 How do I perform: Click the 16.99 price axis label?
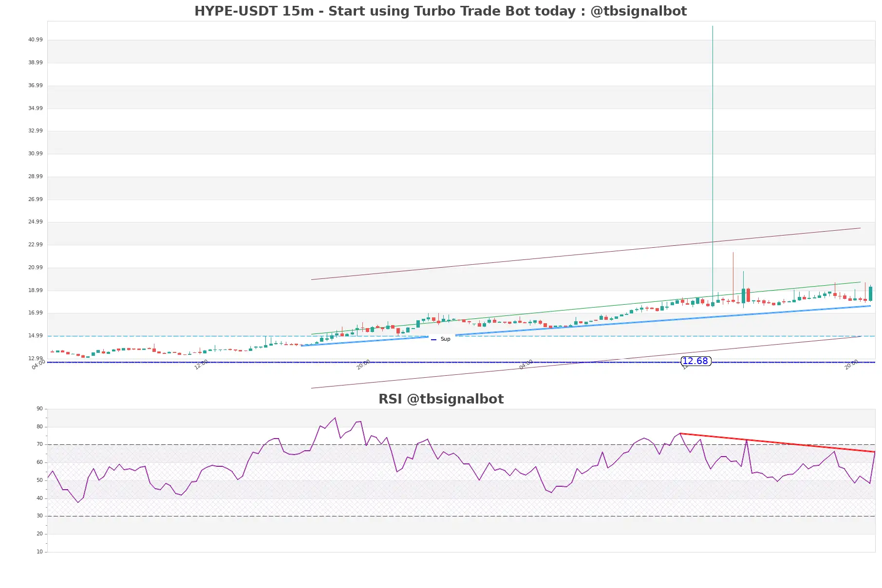pyautogui.click(x=36, y=313)
